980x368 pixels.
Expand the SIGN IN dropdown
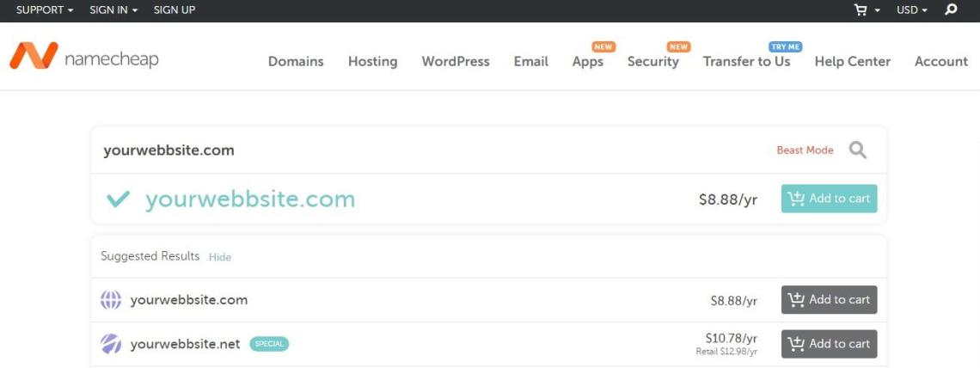(113, 10)
